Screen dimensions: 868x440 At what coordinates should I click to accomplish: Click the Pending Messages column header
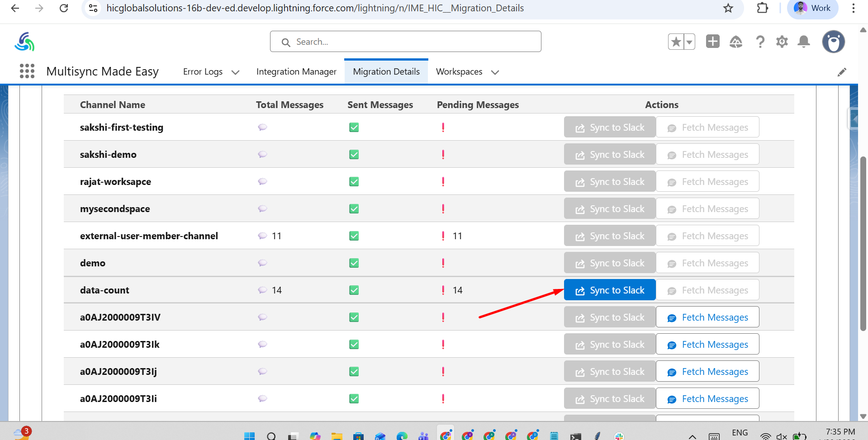(478, 104)
